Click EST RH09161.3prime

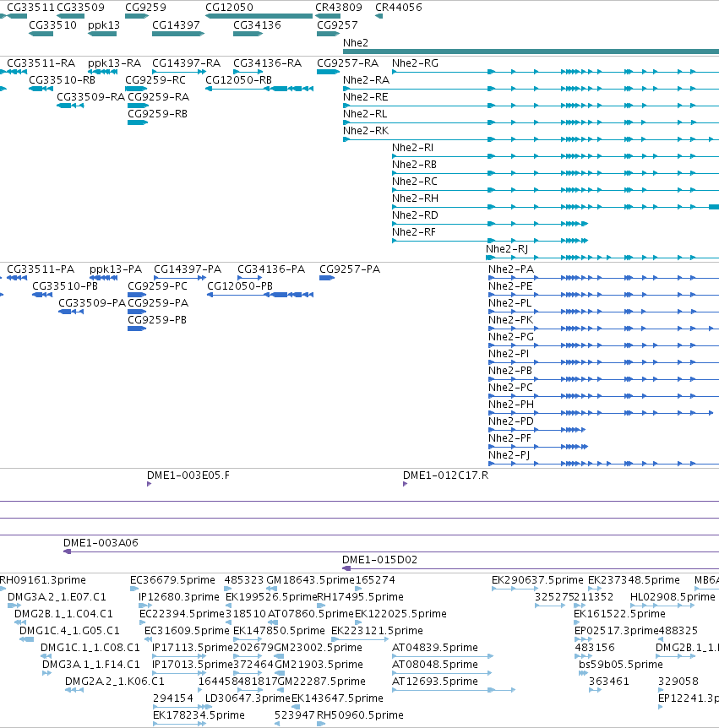tap(43, 580)
